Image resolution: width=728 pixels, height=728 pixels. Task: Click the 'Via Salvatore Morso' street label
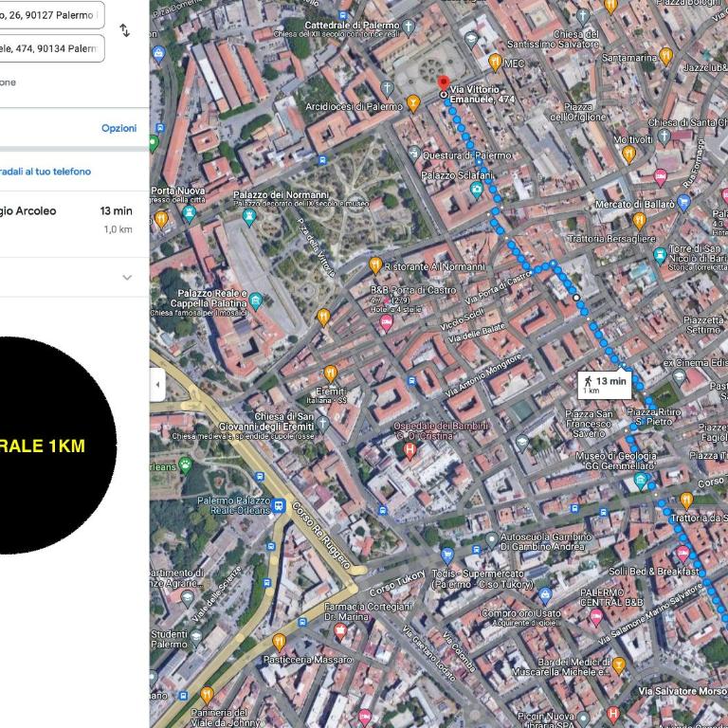click(x=682, y=691)
